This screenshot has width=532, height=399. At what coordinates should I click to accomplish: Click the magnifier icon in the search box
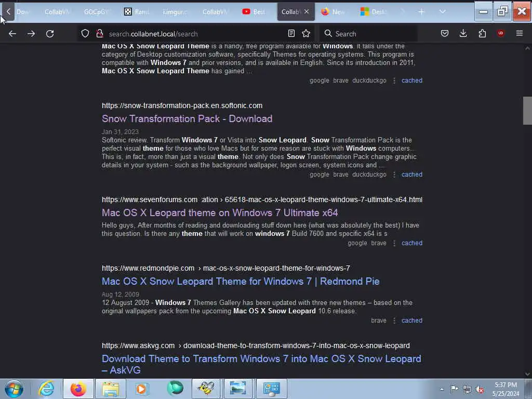point(328,33)
